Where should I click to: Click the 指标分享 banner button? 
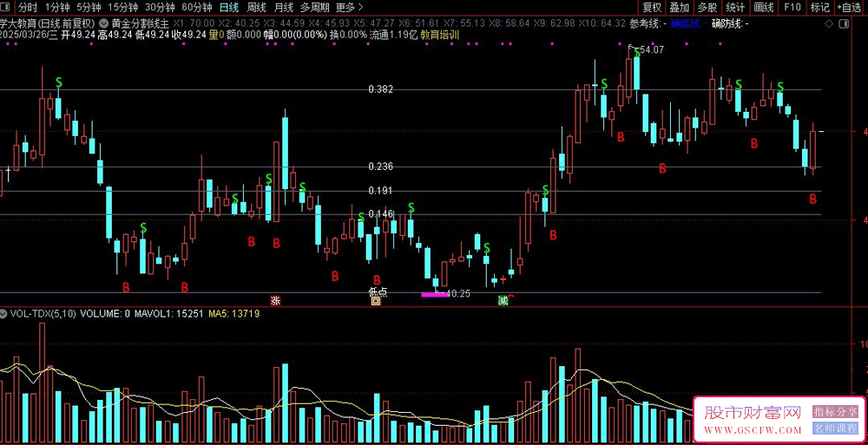pos(835,412)
